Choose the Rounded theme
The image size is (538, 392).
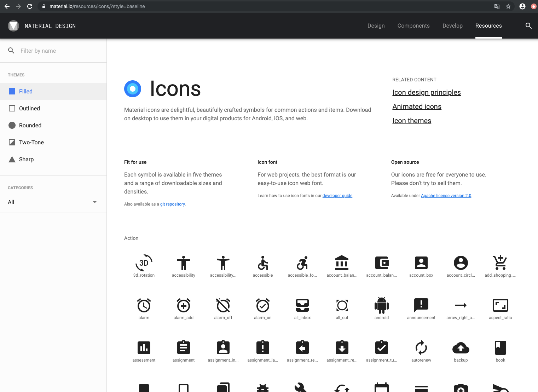pos(53,126)
